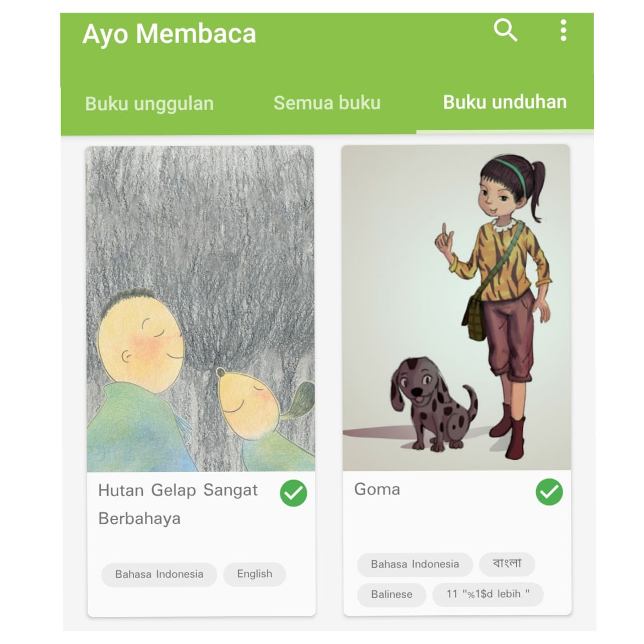Choose the Balinese language chip

pos(391,594)
